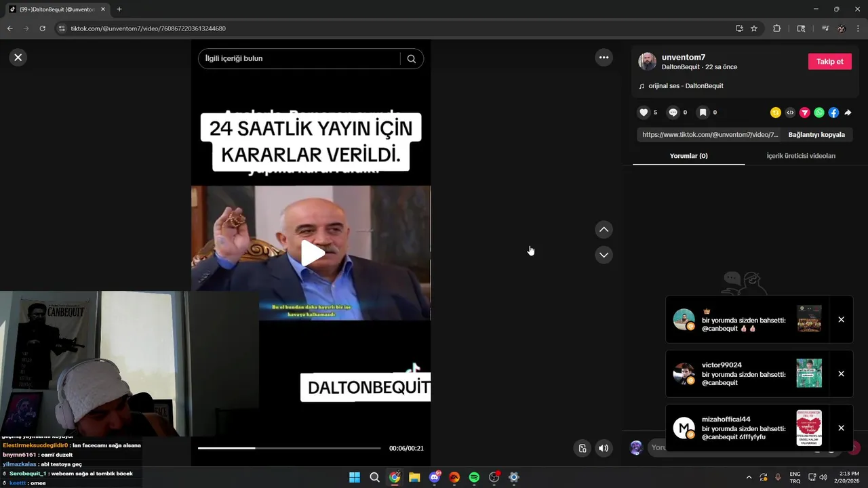Close the DaltonBequit TikTok browser tab
This screenshot has width=868, height=488.
(x=103, y=9)
